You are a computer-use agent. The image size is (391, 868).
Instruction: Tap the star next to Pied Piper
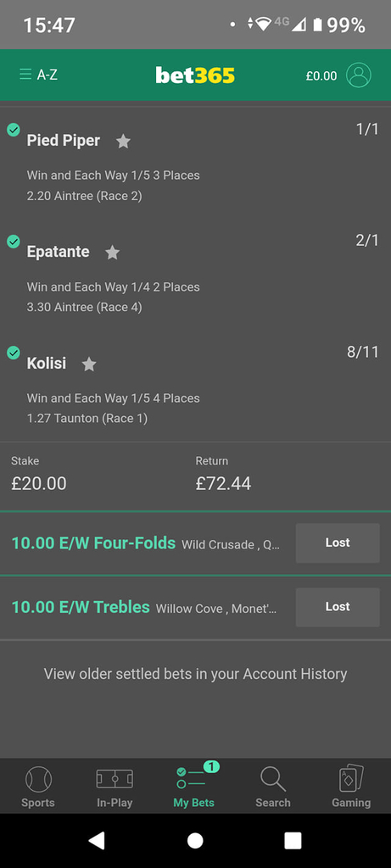click(x=123, y=142)
